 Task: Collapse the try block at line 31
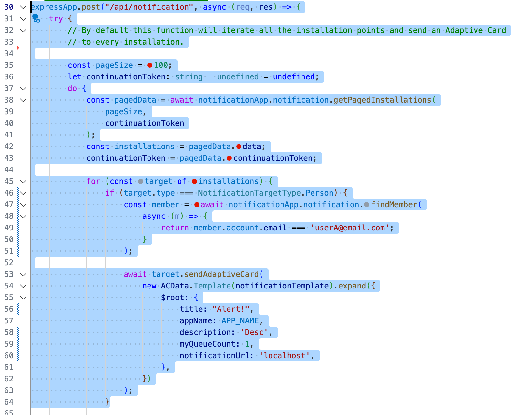(x=23, y=19)
